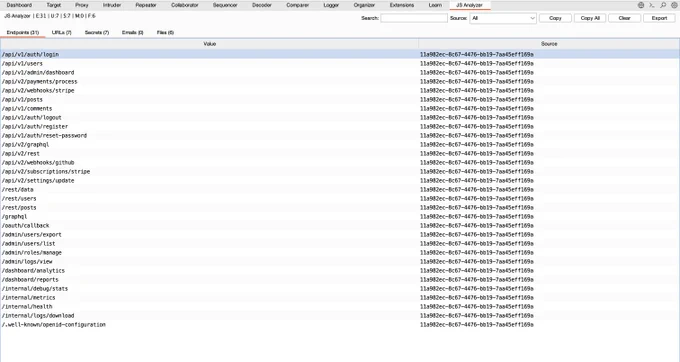Focus the Search input field
This screenshot has width=680, height=362.
coord(414,18)
